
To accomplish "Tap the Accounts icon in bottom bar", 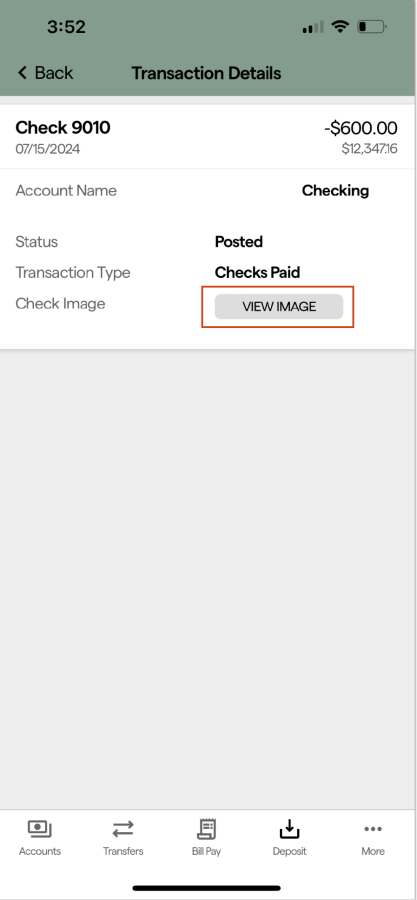I will [x=40, y=829].
